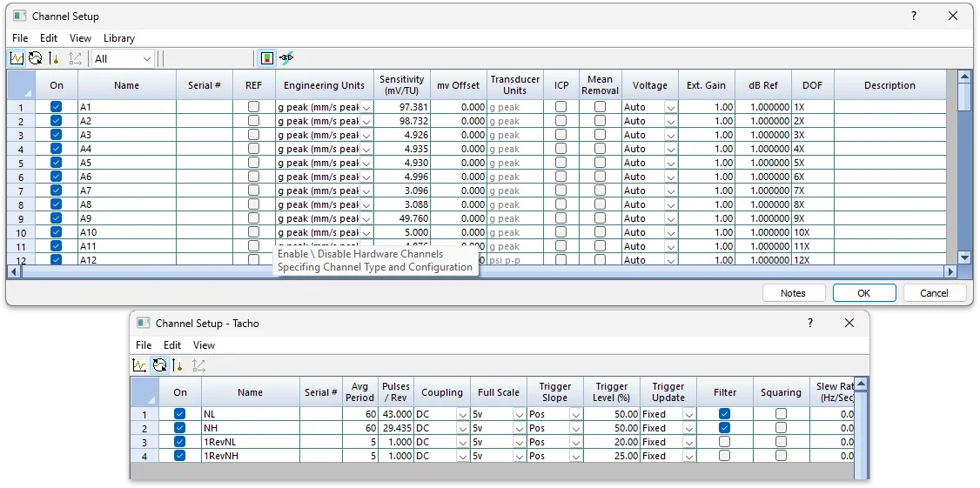Click Trigger Level (%) column header in Tacho
Viewport: 980px width, 488px height.
(612, 391)
